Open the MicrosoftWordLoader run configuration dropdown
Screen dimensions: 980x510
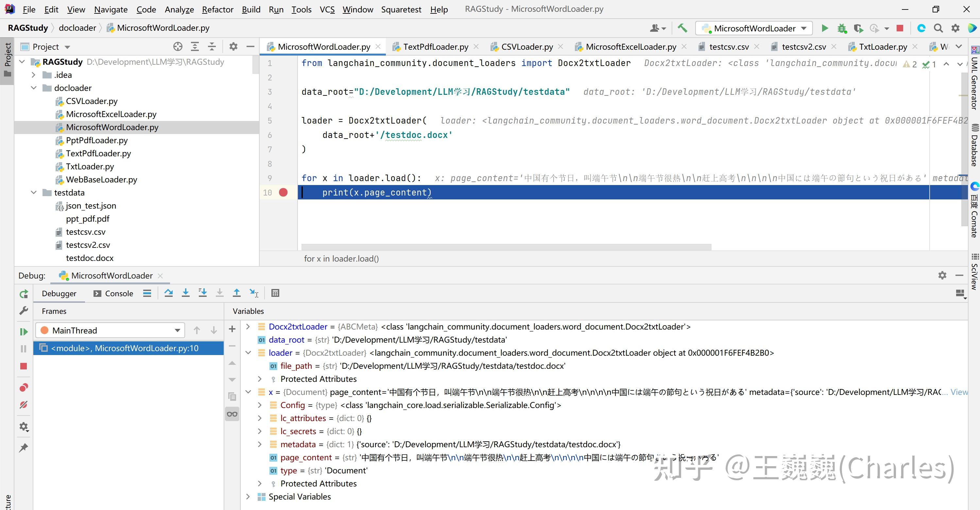click(754, 28)
